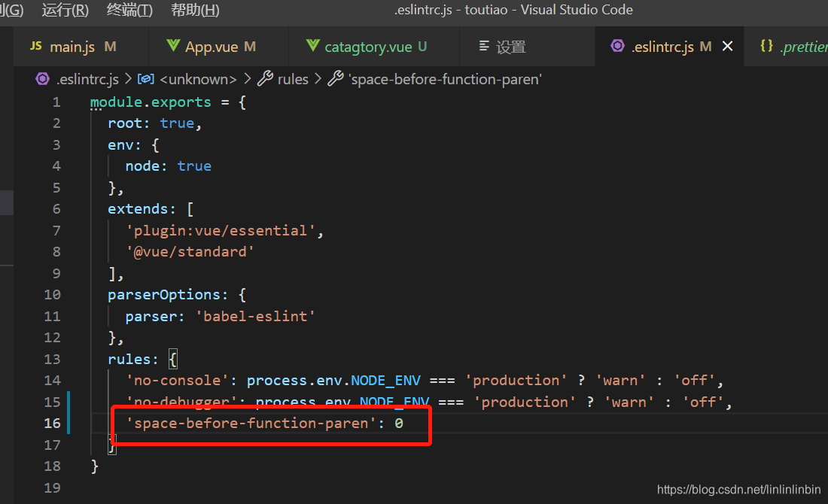This screenshot has height=504, width=828.
Task: Click line number 16 in gutter
Action: 52,424
